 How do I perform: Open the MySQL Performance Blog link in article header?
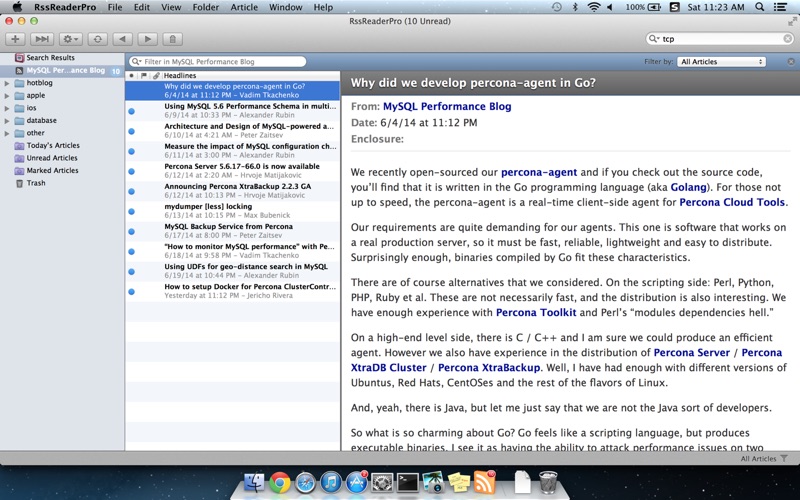(447, 106)
